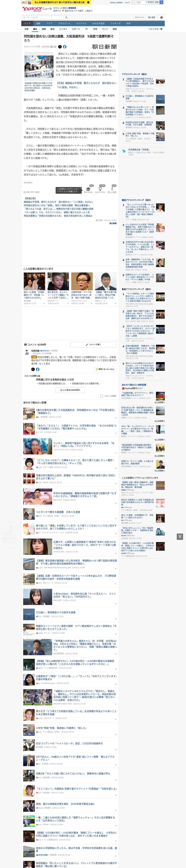186x868 pixels.
Task: Open the 有料 tab
Action: click(x=128, y=24)
